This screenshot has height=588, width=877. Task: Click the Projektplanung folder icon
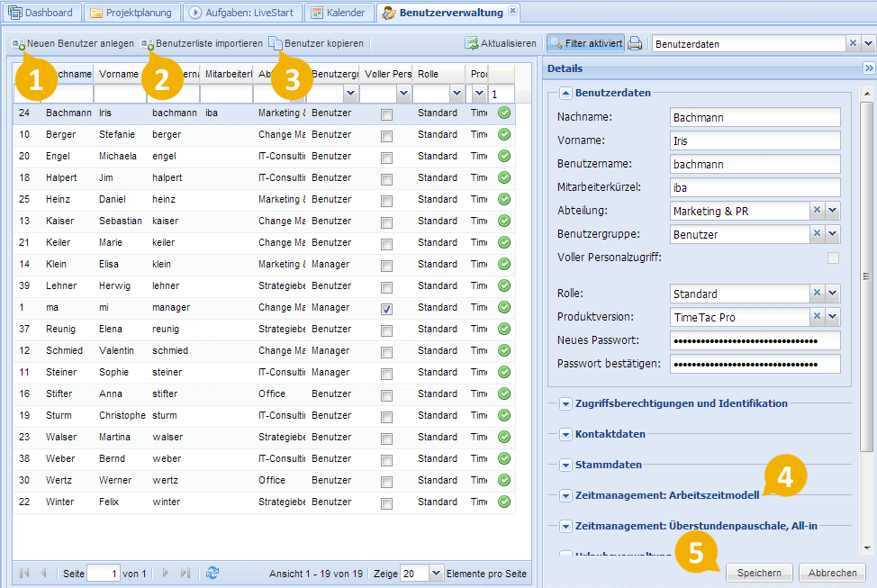(96, 13)
